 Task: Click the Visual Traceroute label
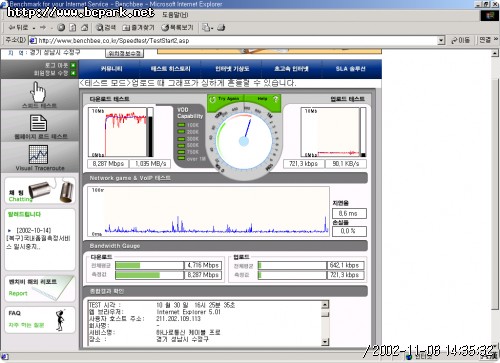[40, 168]
